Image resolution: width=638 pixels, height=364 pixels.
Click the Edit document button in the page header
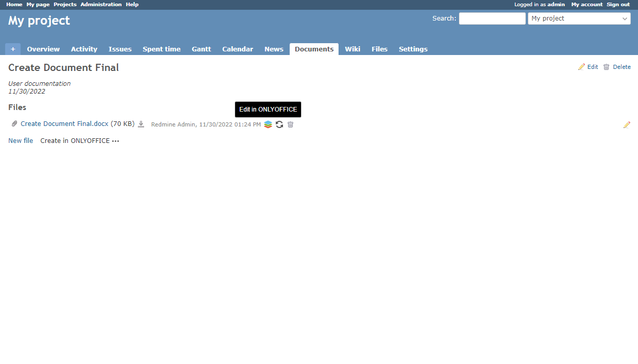tap(588, 67)
